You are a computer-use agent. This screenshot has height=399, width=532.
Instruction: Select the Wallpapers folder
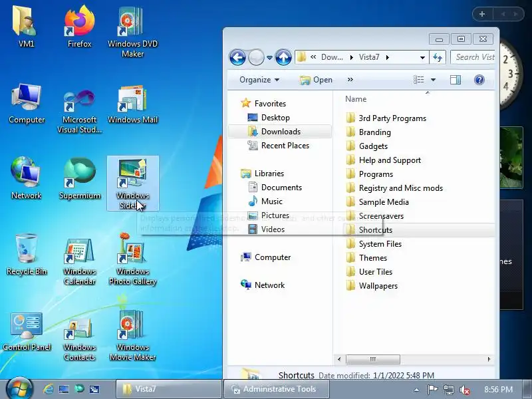pyautogui.click(x=372, y=286)
